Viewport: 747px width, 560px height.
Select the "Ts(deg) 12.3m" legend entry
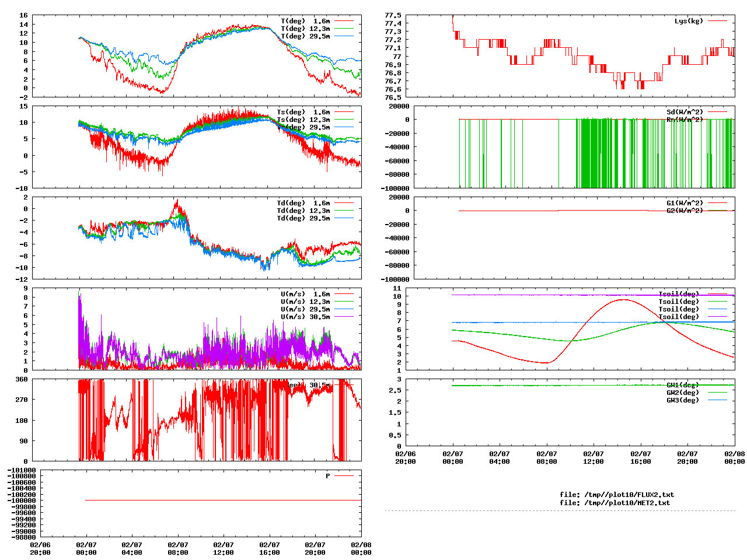pos(303,120)
